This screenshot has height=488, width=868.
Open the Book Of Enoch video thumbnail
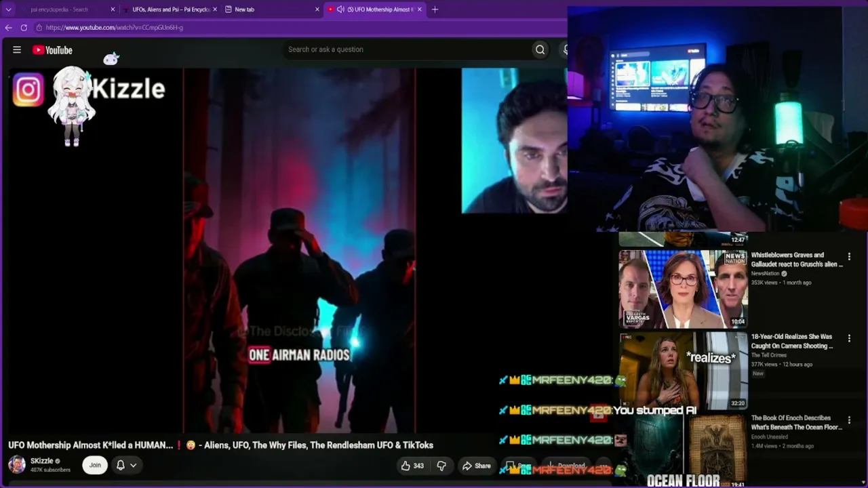(x=683, y=451)
